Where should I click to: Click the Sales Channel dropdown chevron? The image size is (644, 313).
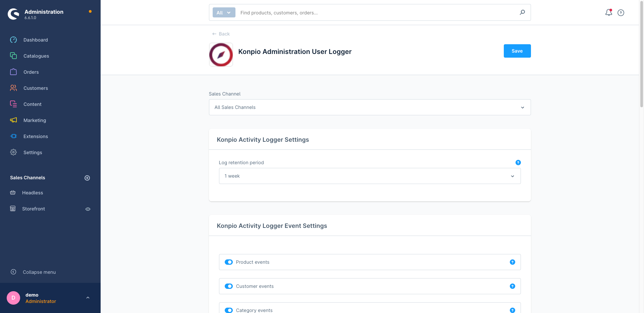[523, 108]
